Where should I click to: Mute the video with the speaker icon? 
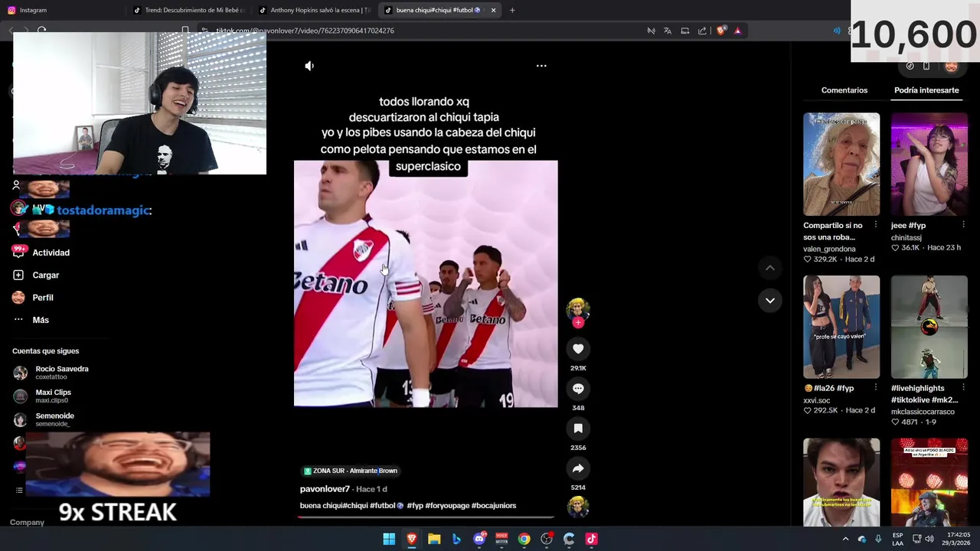tap(309, 66)
